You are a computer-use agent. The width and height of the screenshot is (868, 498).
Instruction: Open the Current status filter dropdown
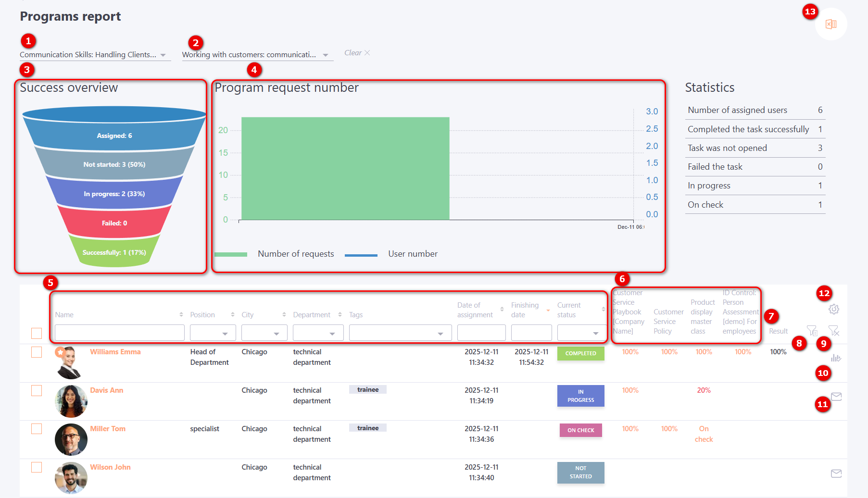pos(595,333)
